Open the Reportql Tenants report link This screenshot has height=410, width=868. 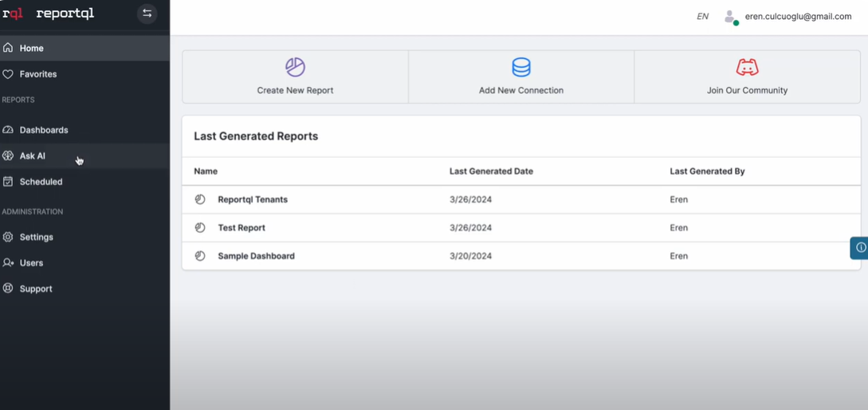pyautogui.click(x=253, y=199)
